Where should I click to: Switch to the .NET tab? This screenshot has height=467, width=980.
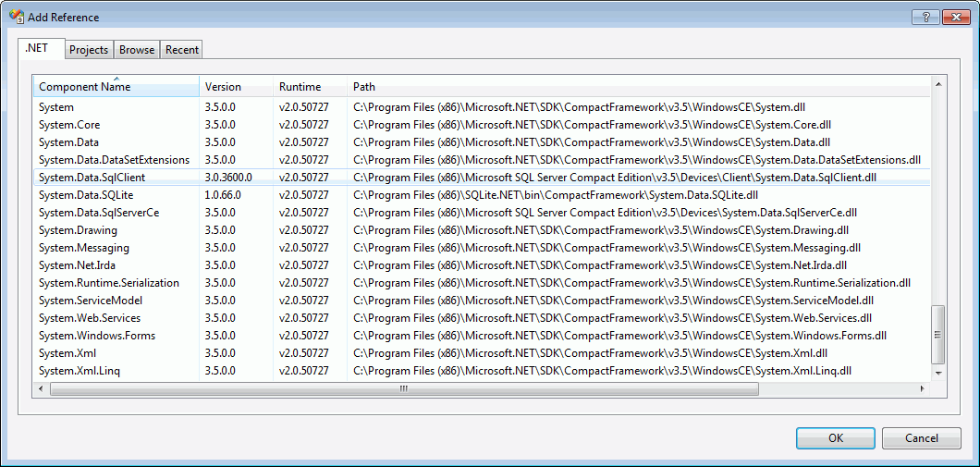pos(42,48)
